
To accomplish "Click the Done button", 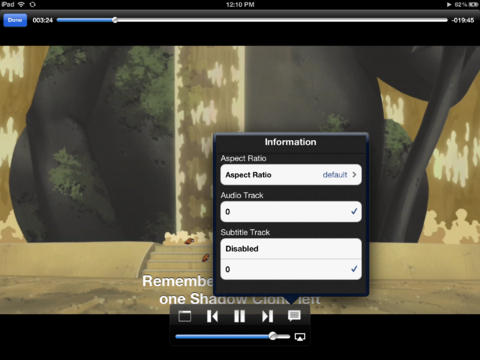I will pos(15,20).
